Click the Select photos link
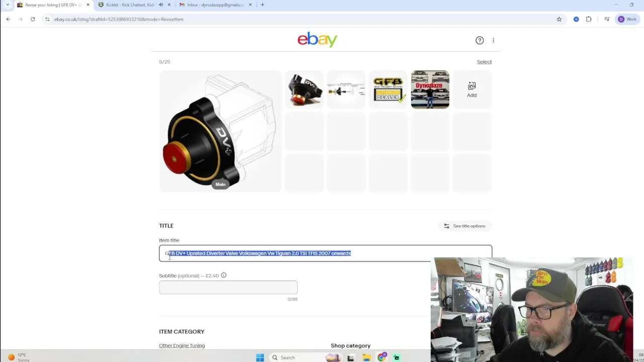The image size is (644, 362). pyautogui.click(x=484, y=62)
